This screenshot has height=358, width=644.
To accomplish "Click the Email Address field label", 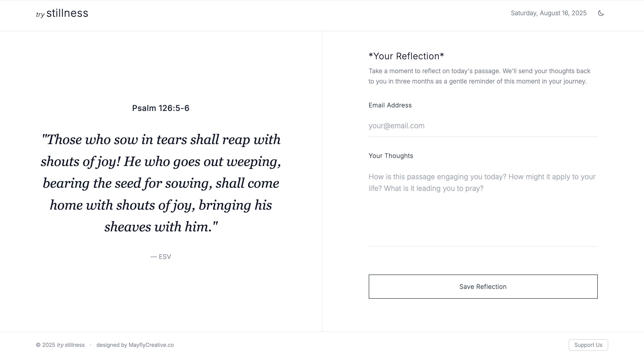I will (x=390, y=105).
